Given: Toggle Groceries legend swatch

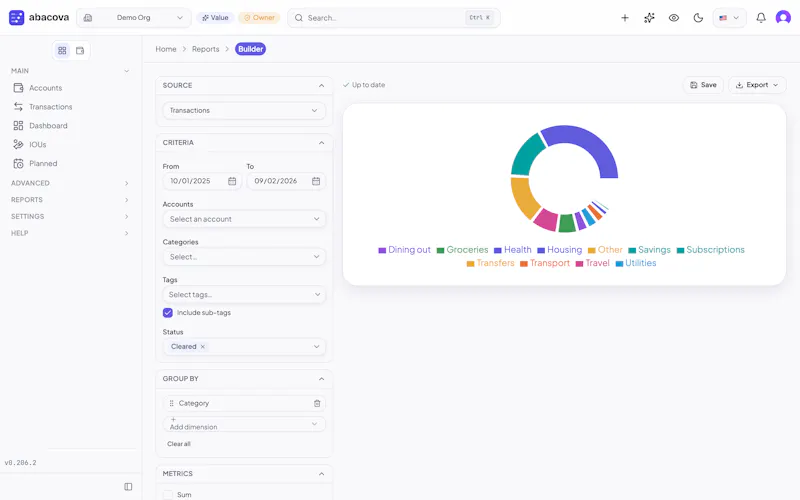Looking at the screenshot, I should 440,250.
